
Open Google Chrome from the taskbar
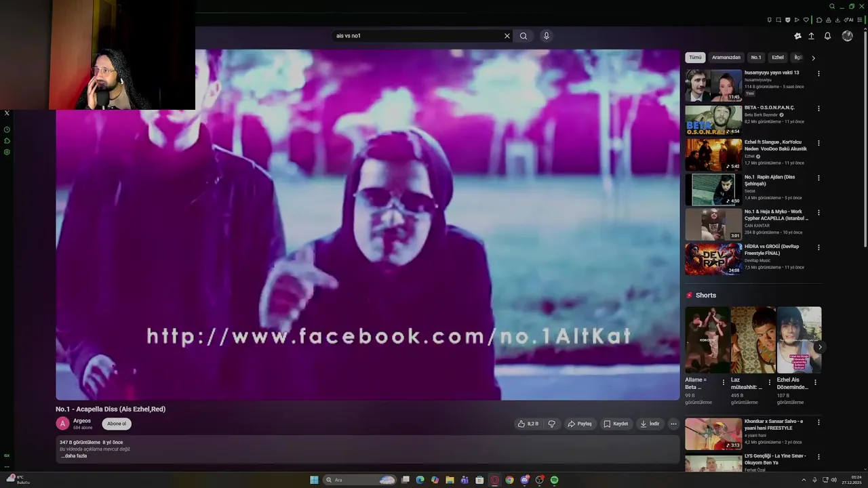point(509,480)
